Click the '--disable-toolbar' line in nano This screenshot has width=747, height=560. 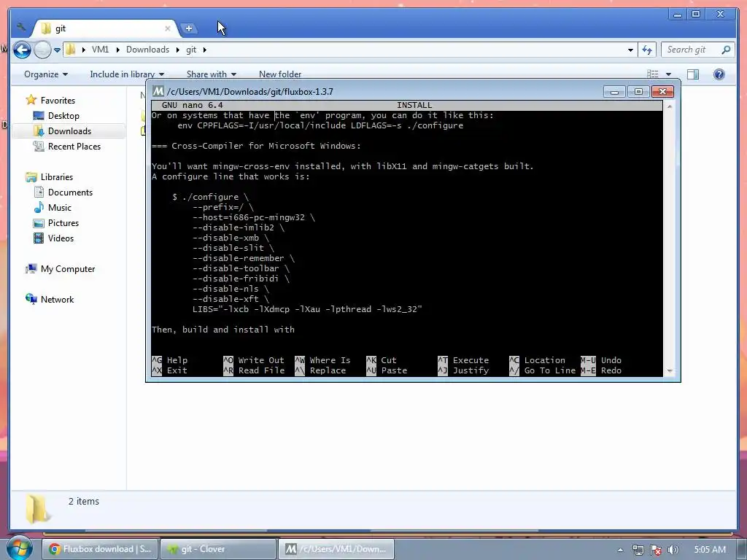(x=241, y=268)
